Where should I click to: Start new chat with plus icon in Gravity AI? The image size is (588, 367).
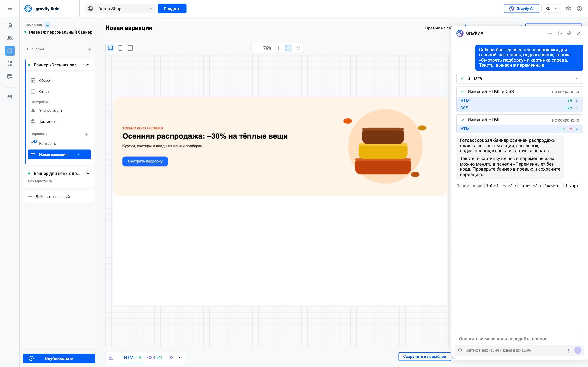[550, 33]
